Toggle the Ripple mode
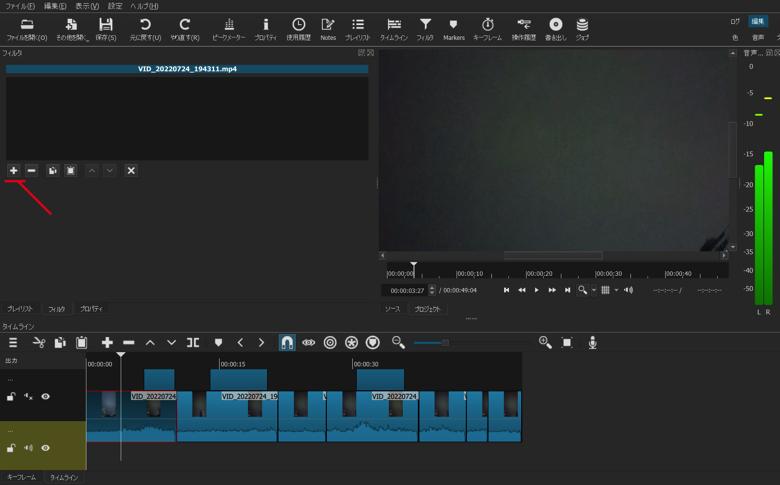The width and height of the screenshot is (780, 485). tap(330, 343)
